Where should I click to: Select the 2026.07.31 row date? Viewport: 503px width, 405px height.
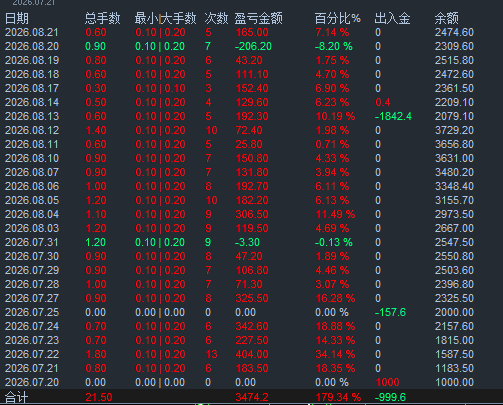coord(32,242)
